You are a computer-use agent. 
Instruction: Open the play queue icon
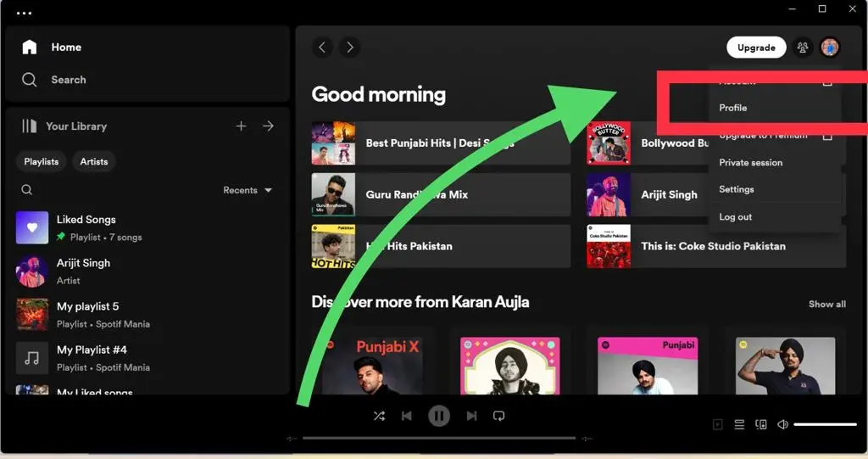pos(739,424)
